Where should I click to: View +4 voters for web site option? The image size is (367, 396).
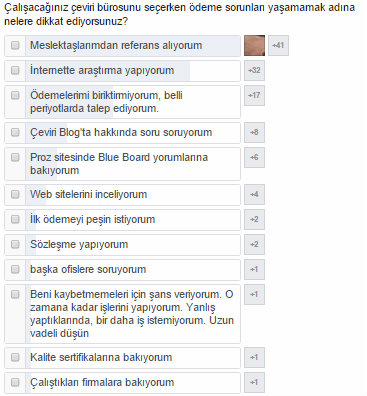[x=254, y=194]
